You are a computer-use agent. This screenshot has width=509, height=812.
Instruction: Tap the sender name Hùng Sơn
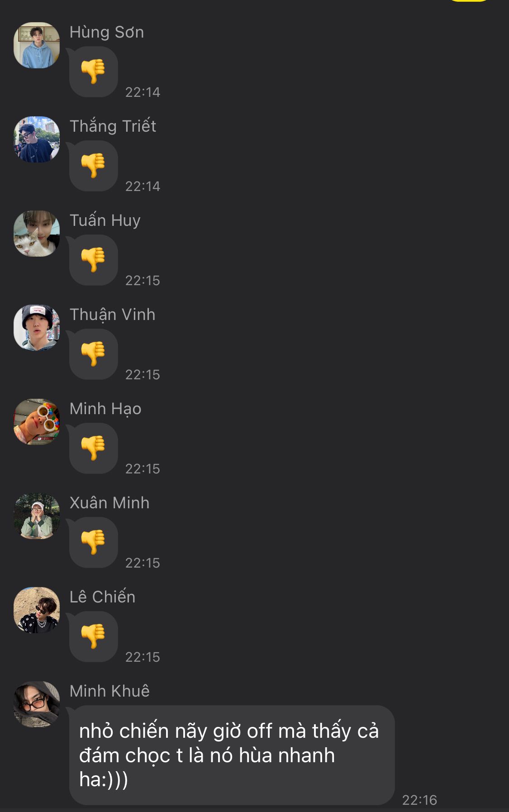pos(107,32)
